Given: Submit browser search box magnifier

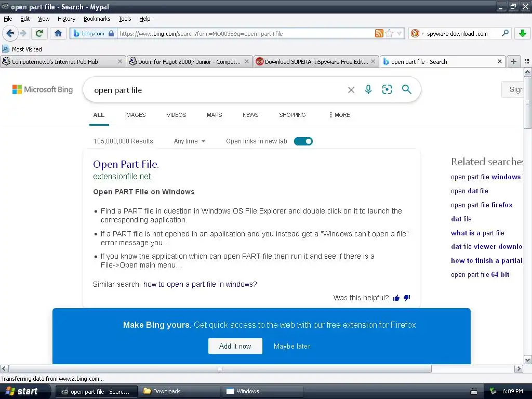Looking at the screenshot, I should pyautogui.click(x=505, y=33).
